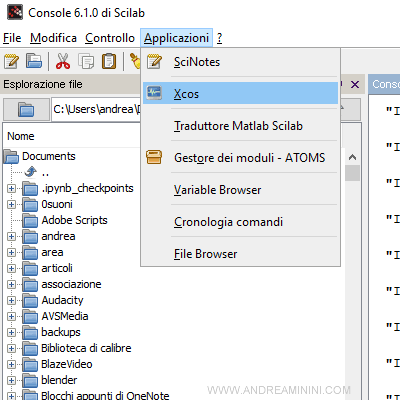Select the andrea folder row
Screen dimensions: 400x400
click(x=58, y=236)
